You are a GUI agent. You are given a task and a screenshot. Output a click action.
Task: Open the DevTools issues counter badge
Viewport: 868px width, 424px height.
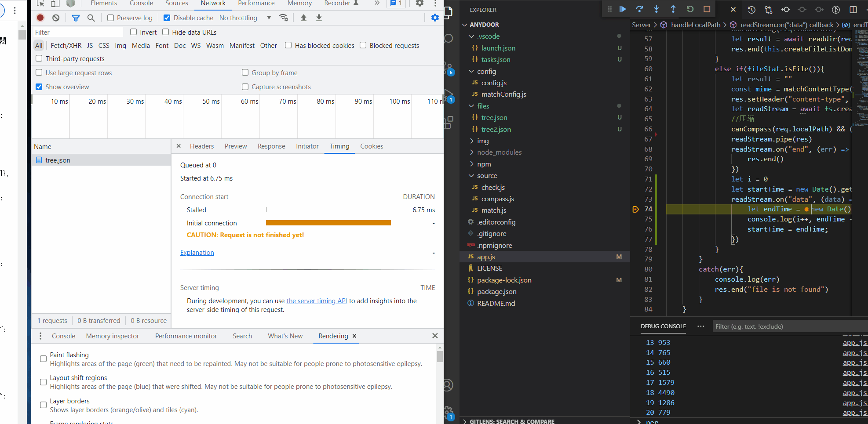(x=397, y=3)
